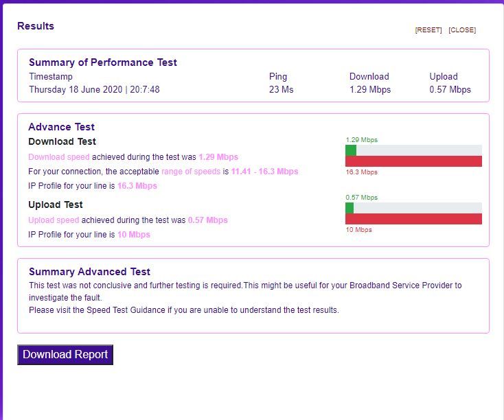The height and width of the screenshot is (420, 504).
Task: Select the summary download value 1.29 Mbps
Action: pyautogui.click(x=369, y=90)
